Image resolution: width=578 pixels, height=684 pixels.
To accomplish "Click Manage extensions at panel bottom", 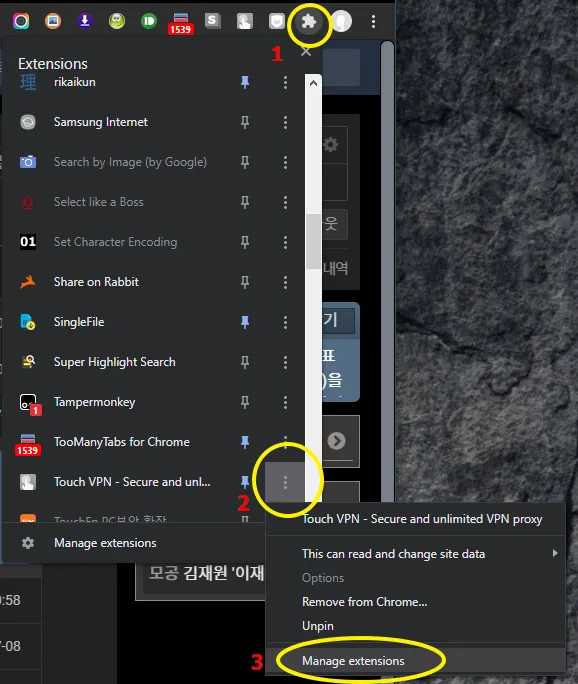I will click(135, 543).
